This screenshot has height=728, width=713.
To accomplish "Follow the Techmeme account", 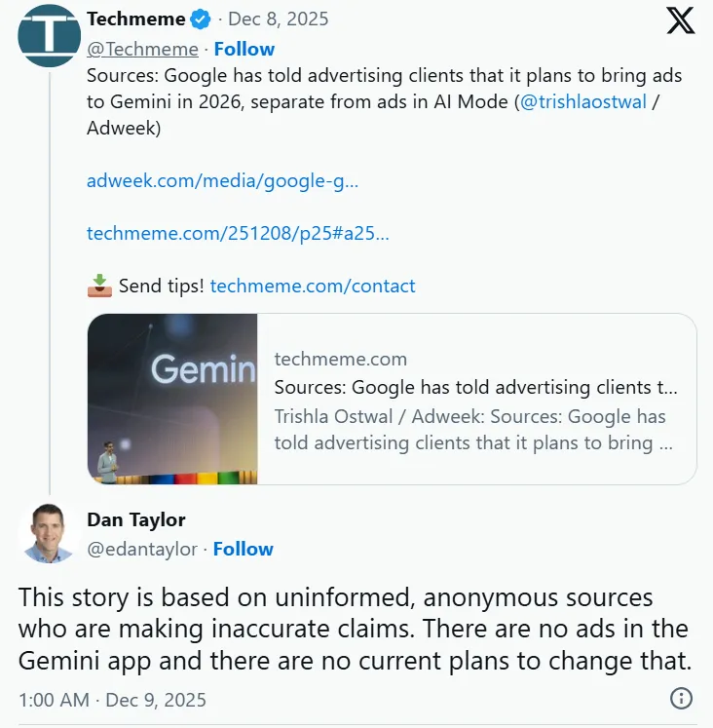I will point(244,49).
